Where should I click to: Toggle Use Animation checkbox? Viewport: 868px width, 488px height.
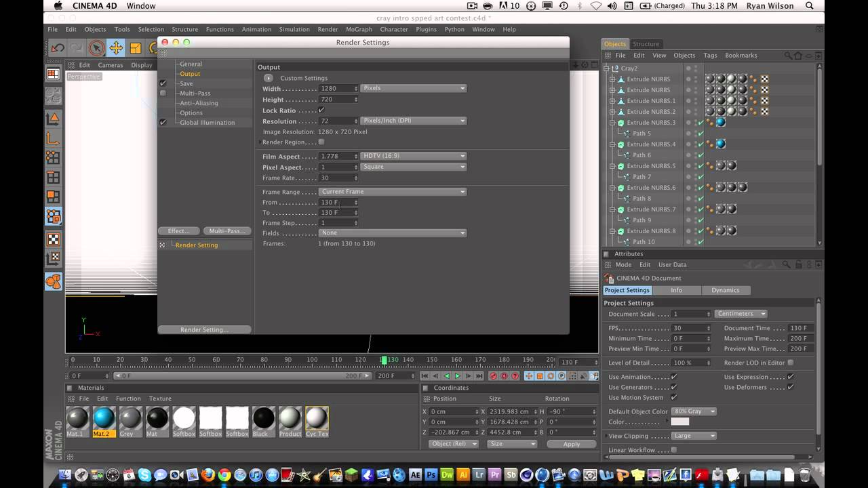(673, 377)
